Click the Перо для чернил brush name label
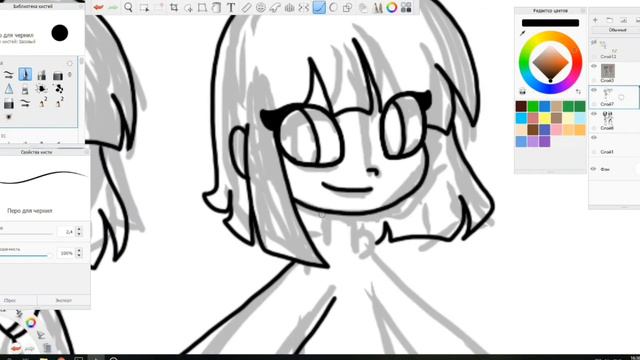Viewport: 640px width, 360px height. click(x=29, y=211)
